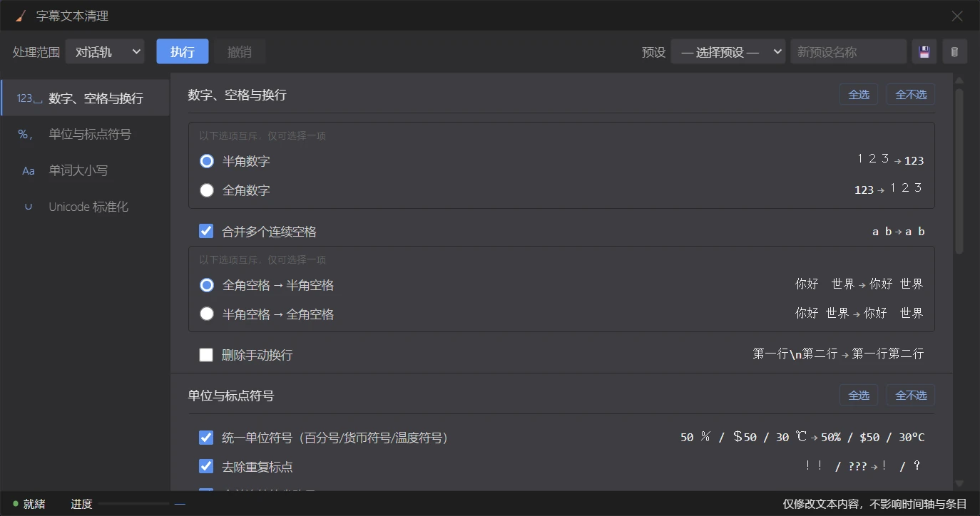Click the 撤销 button
Viewport: 980px width, 516px height.
(x=240, y=52)
